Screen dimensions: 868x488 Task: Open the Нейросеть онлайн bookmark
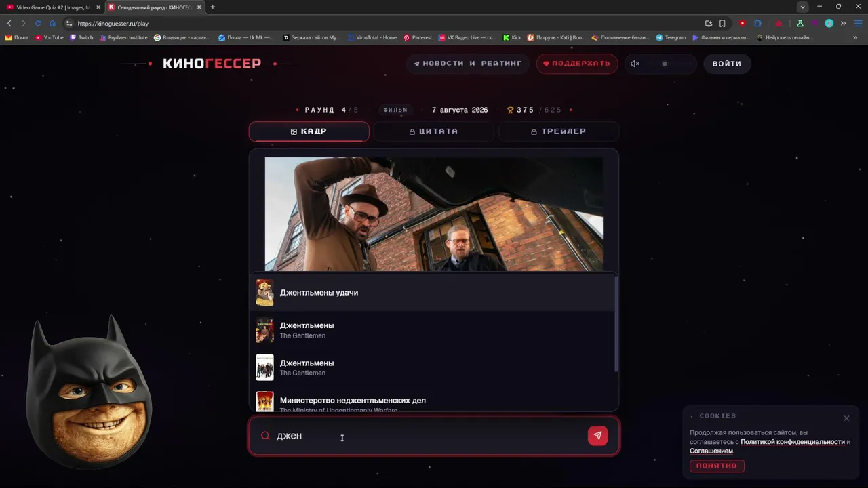tap(785, 38)
